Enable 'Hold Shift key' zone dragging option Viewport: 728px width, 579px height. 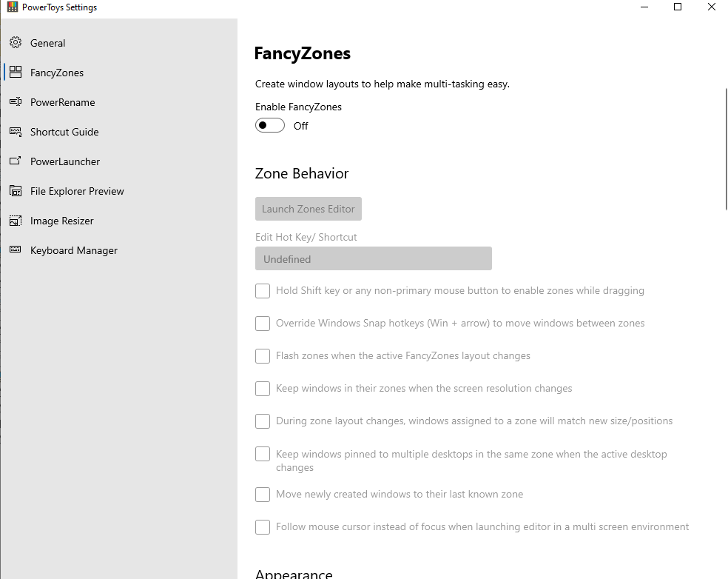tap(263, 291)
